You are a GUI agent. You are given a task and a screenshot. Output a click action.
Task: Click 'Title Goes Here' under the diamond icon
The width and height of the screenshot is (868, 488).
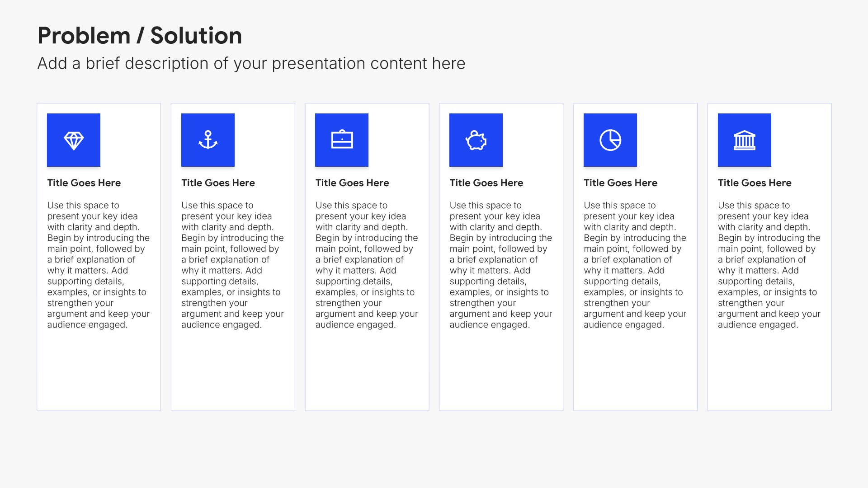click(x=84, y=183)
